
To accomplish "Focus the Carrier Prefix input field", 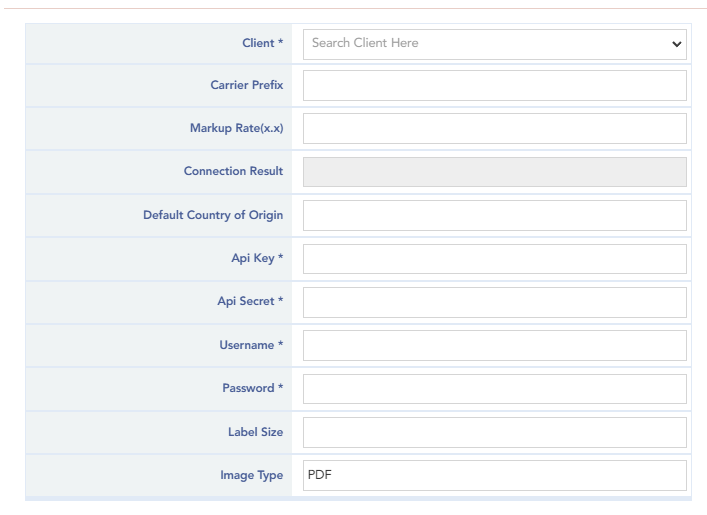I will (494, 86).
